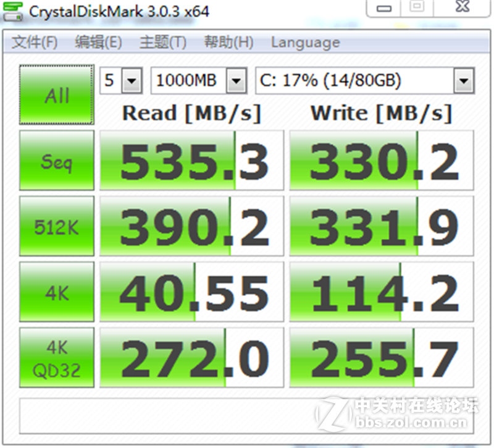Click the Write [MB/s] column header
Screen dimensions: 494x448
[x=381, y=113]
